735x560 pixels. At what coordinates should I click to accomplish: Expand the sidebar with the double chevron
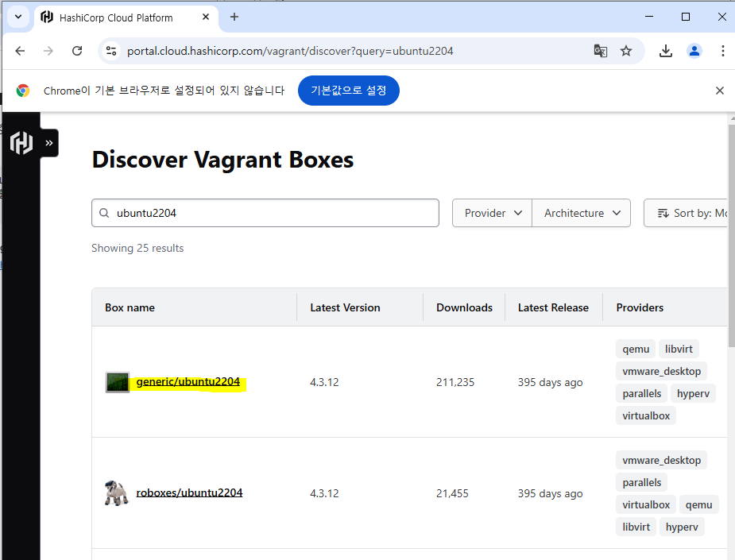(x=49, y=143)
